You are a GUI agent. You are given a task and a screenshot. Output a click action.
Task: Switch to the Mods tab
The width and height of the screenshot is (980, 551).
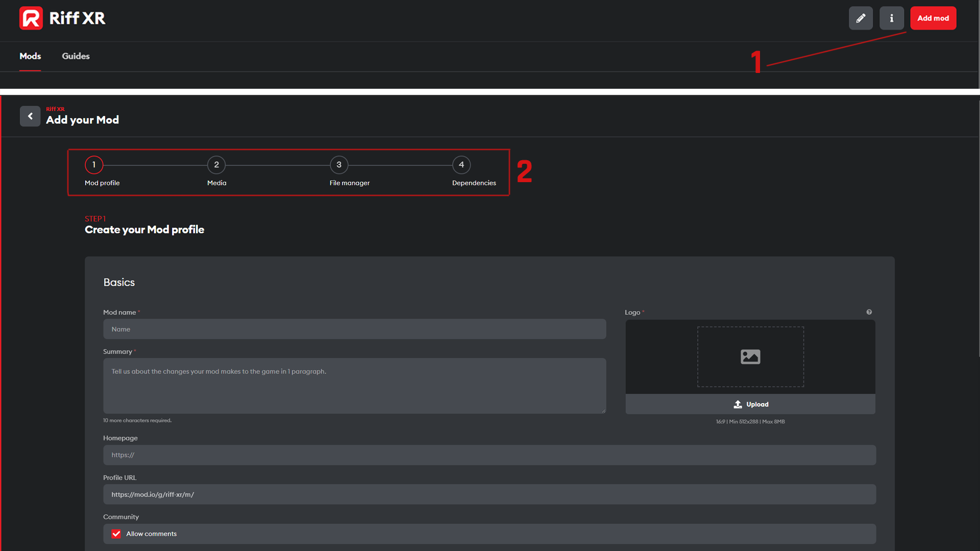[x=30, y=56]
